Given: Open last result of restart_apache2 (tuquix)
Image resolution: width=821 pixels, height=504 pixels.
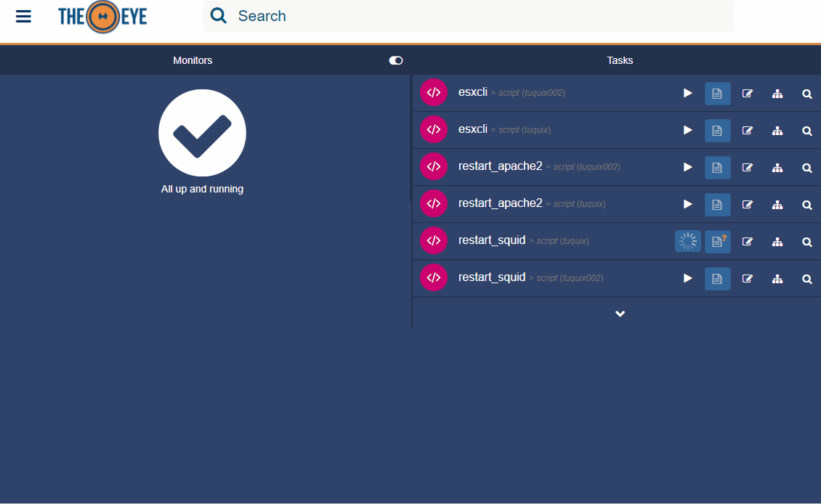Looking at the screenshot, I should [717, 205].
